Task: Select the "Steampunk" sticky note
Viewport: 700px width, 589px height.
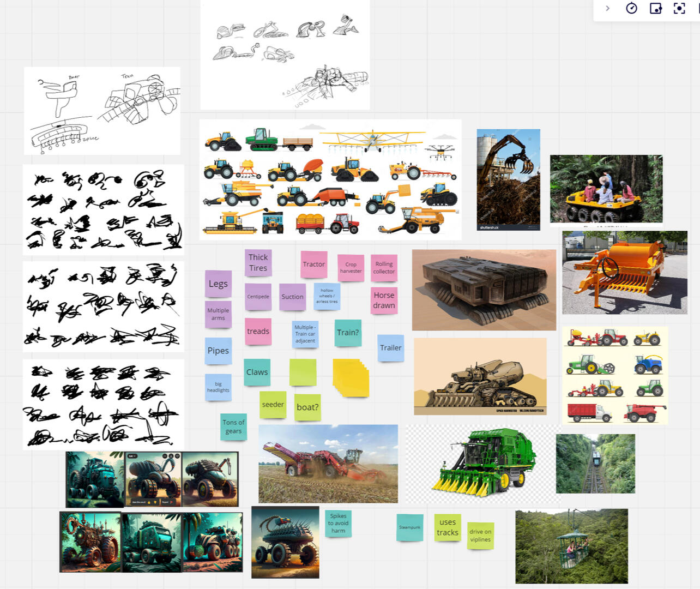Action: (x=409, y=527)
